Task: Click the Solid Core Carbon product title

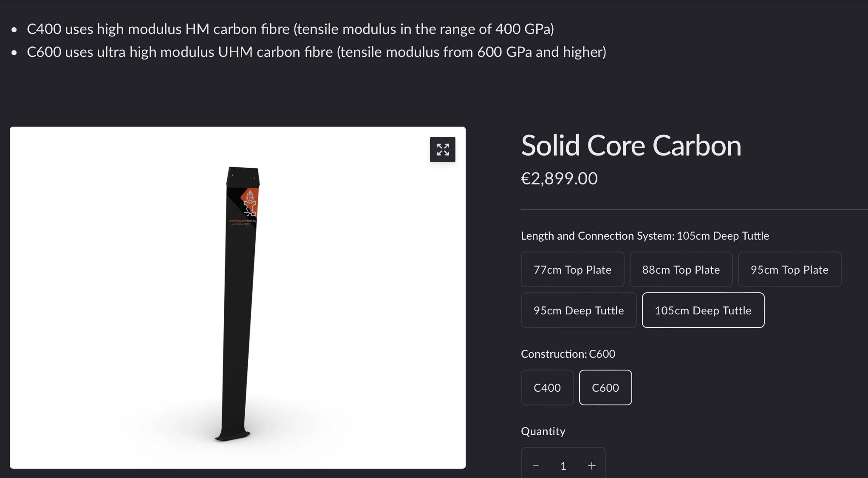Action: click(x=631, y=146)
